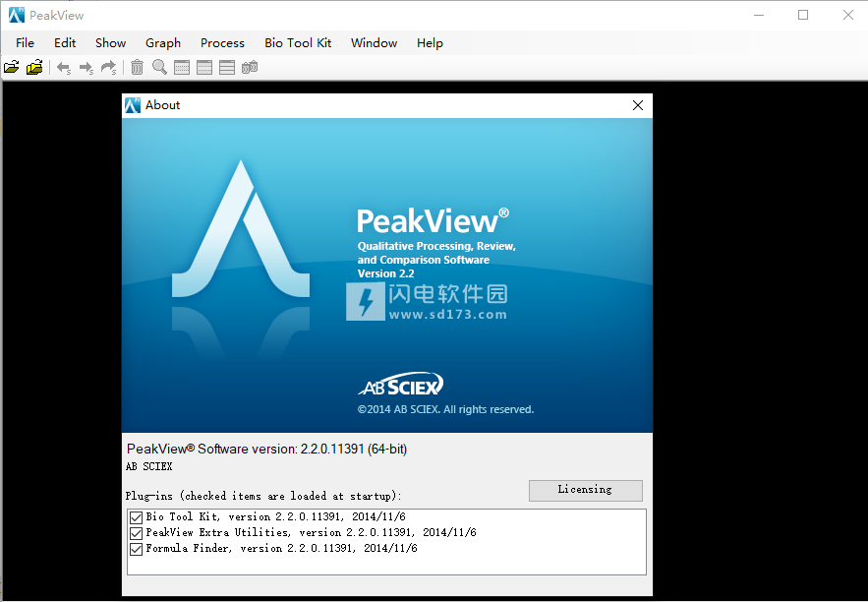Viewport: 868px width, 602px height.
Task: Click the open multiple files folders icon
Action: [x=34, y=68]
